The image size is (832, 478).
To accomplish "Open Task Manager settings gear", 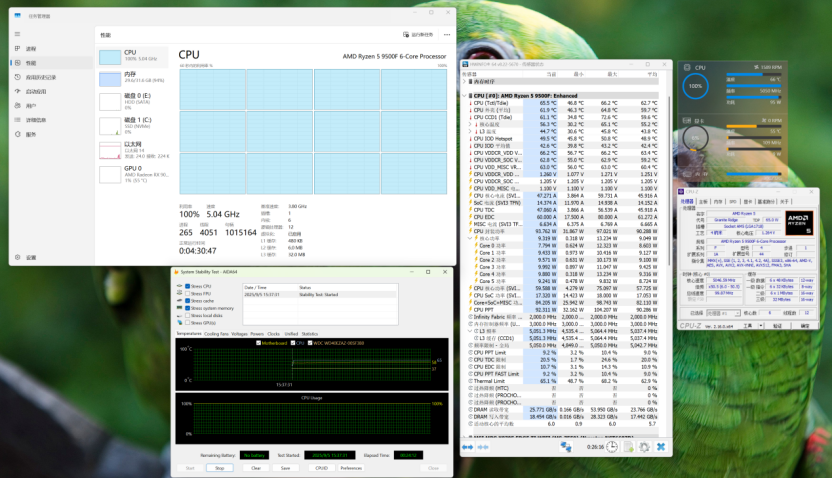I will click(19, 257).
